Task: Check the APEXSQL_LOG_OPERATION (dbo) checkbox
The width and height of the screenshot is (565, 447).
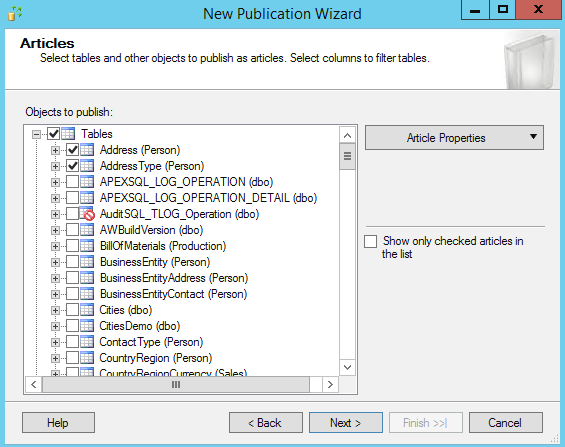Action: click(x=72, y=182)
